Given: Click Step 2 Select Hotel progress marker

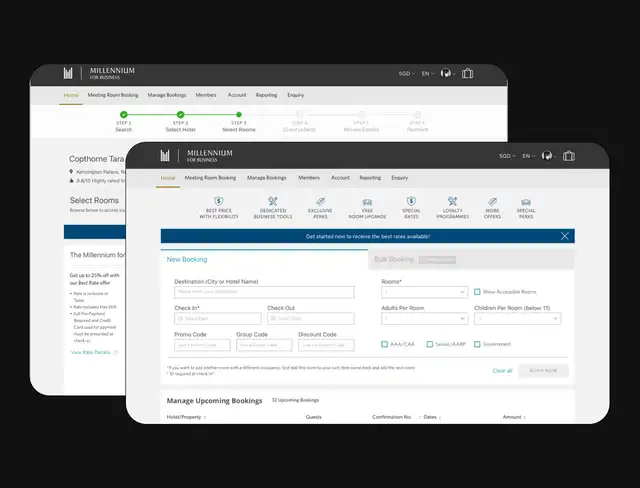Looking at the screenshot, I should [180, 115].
